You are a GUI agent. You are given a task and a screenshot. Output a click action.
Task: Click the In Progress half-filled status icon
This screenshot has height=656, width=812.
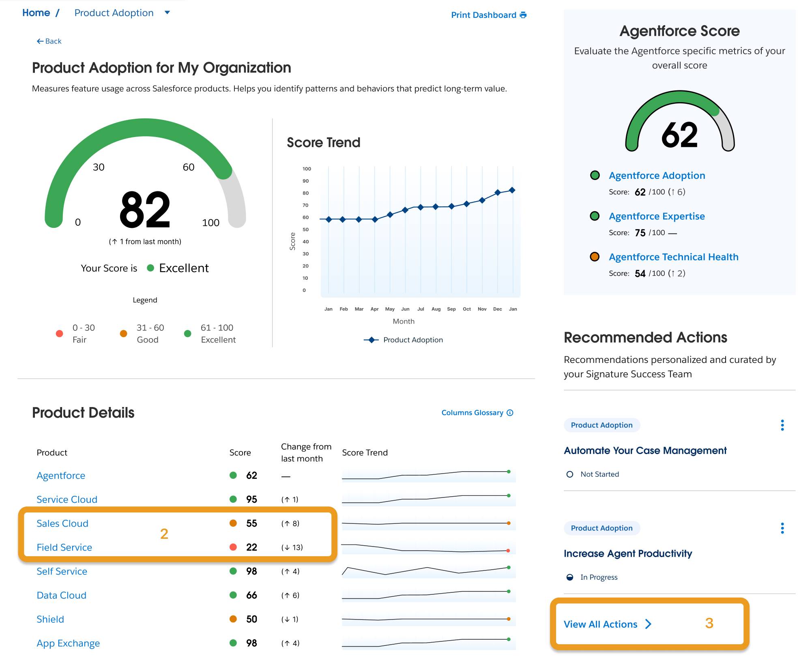(x=569, y=577)
